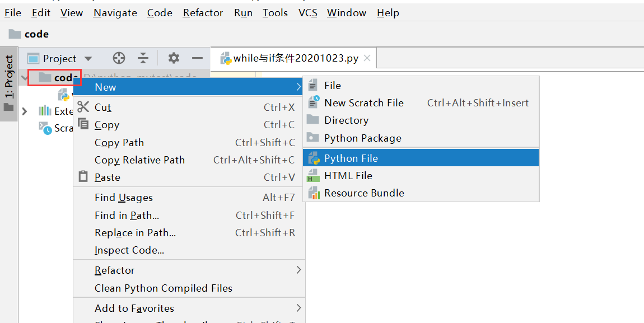Click the Resource Bundle entry
The width and height of the screenshot is (644, 323).
click(x=363, y=193)
